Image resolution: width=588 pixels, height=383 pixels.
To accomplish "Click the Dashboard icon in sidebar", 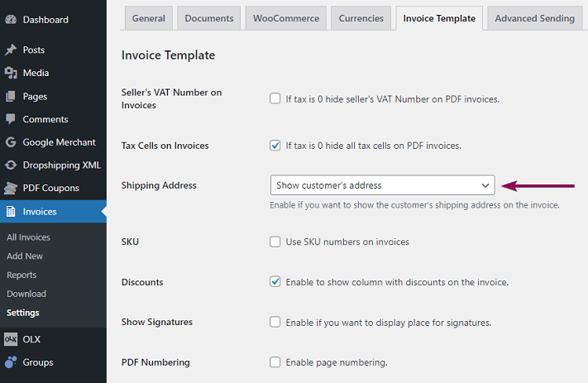I will pos(11,19).
